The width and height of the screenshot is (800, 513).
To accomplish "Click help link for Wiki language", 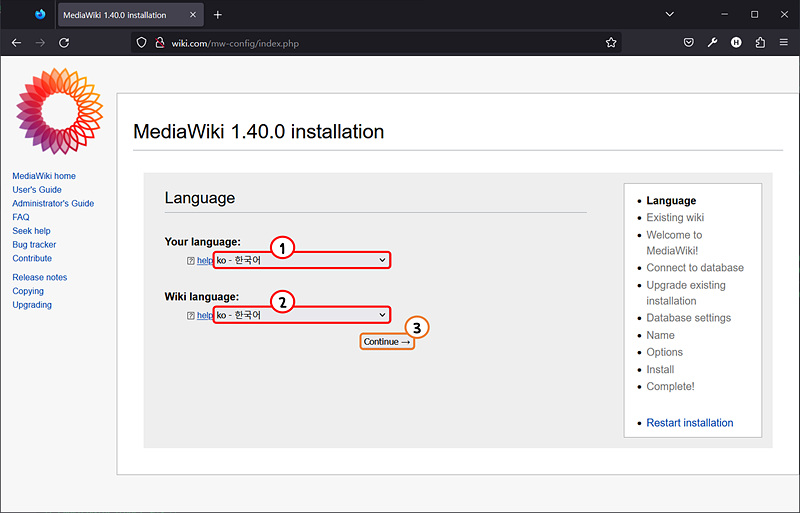I will 205,315.
